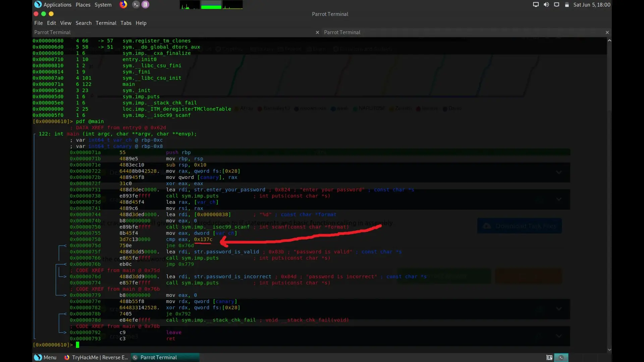
Task: Open the solid green memory monitor graph
Action: (211, 5)
